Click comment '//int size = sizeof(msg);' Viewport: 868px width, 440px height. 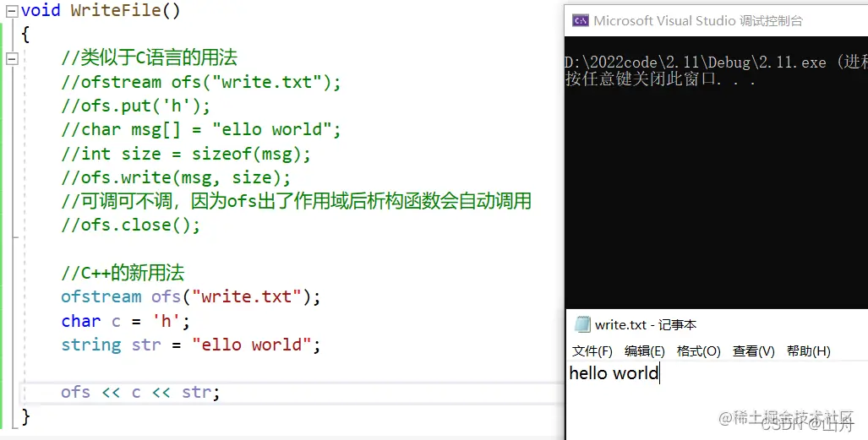186,154
